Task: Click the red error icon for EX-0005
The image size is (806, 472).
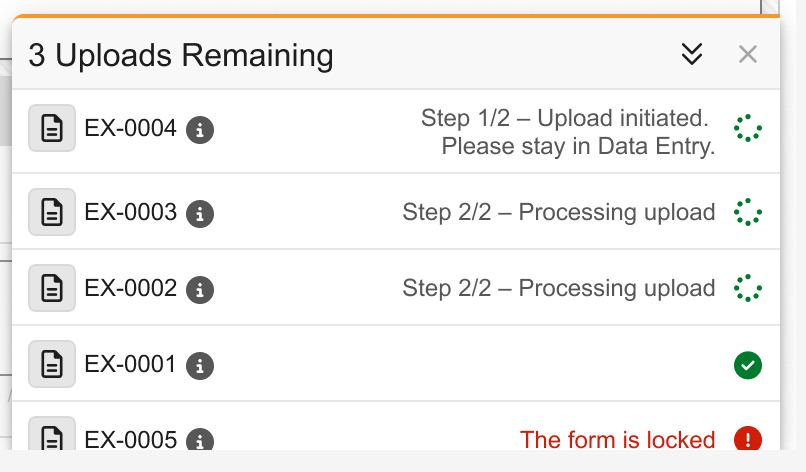Action: [747, 439]
